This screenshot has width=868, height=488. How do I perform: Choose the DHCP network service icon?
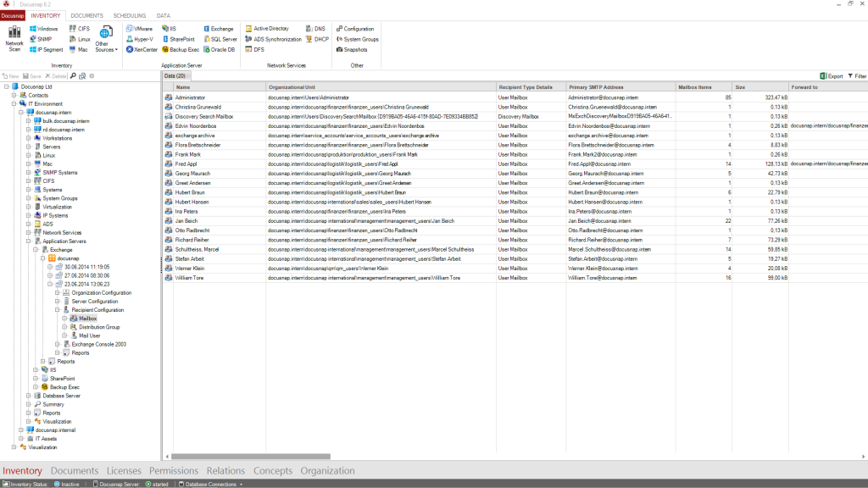click(x=315, y=39)
